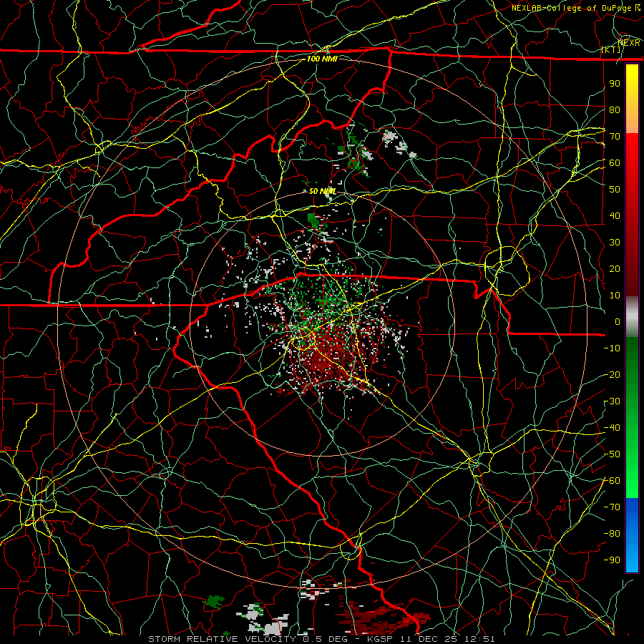Click the -70 value on velocity scale
644x644 pixels.
pyautogui.click(x=612, y=507)
